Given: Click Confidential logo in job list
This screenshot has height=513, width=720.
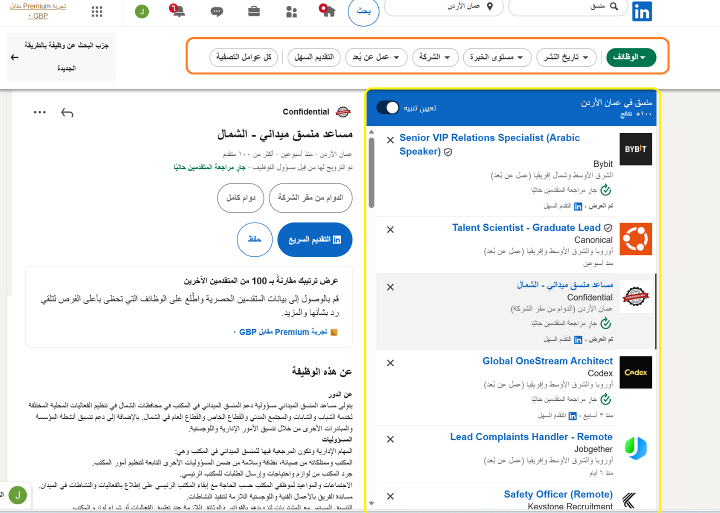Looking at the screenshot, I should click(636, 297).
